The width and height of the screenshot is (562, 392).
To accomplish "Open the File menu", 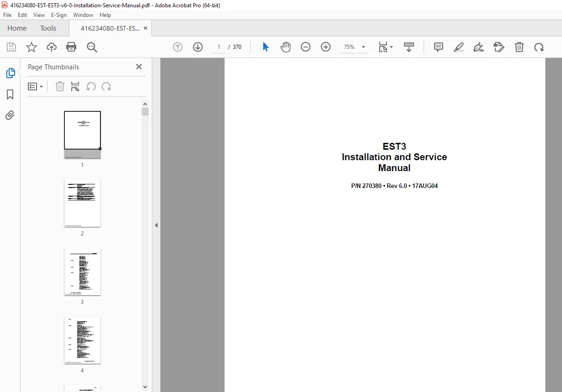I will point(7,15).
